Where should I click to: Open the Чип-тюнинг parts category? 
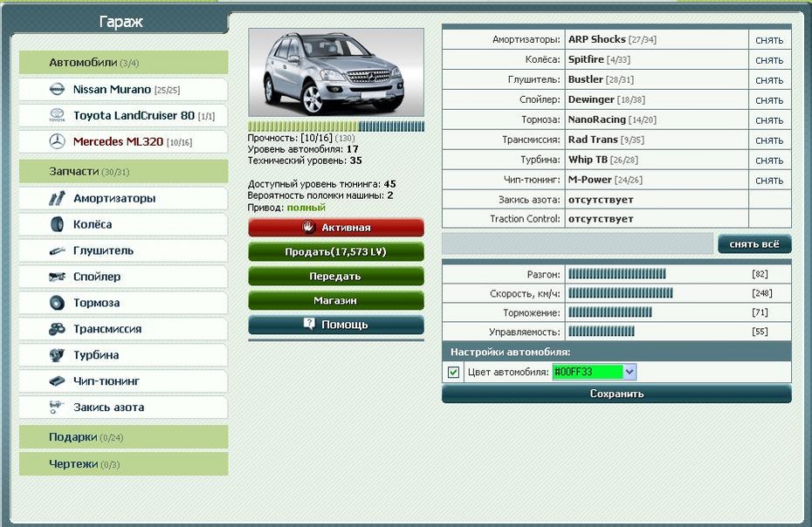(x=123, y=381)
